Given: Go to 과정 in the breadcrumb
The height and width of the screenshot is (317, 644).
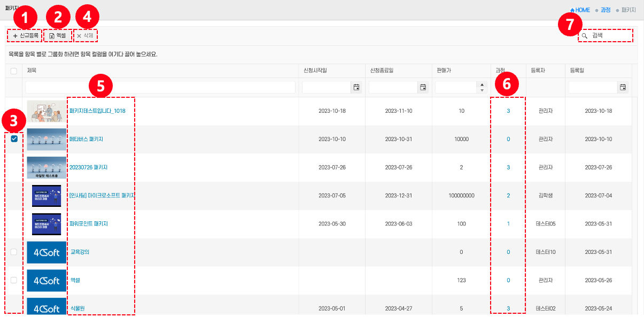Looking at the screenshot, I should point(606,10).
